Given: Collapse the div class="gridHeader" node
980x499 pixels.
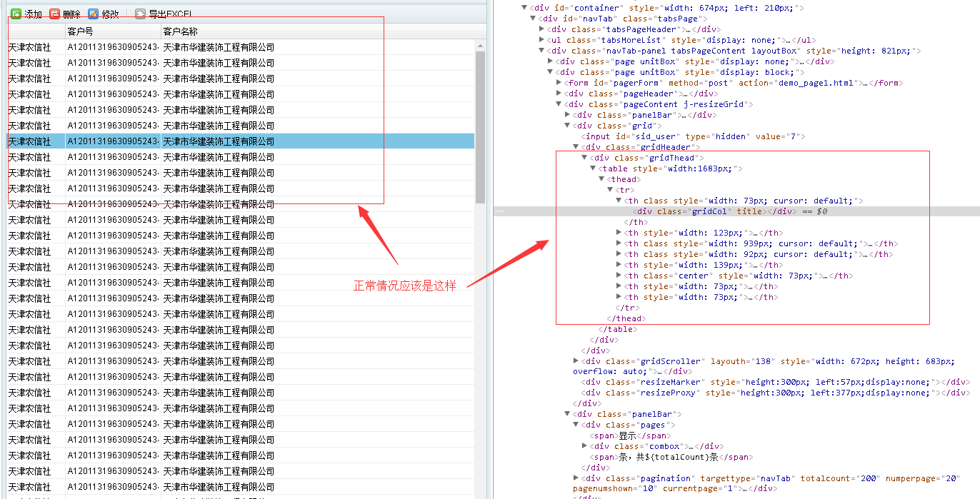Looking at the screenshot, I should pyautogui.click(x=576, y=147).
